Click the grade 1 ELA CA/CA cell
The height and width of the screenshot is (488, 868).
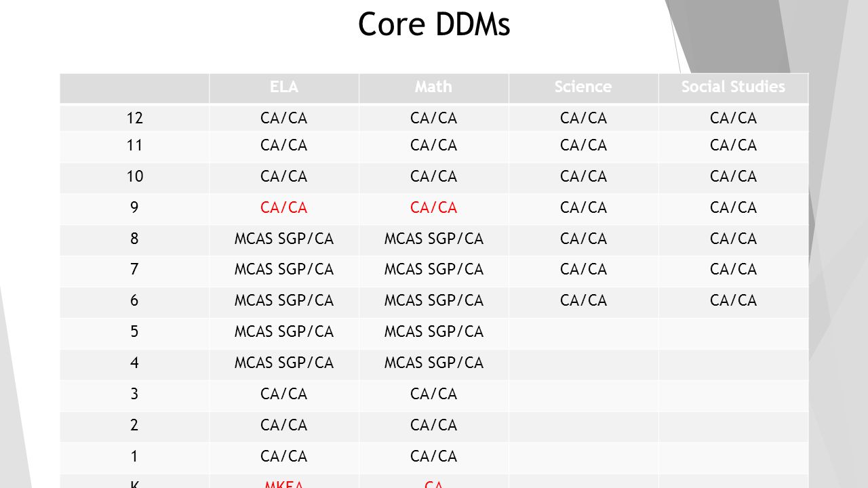pyautogui.click(x=284, y=457)
